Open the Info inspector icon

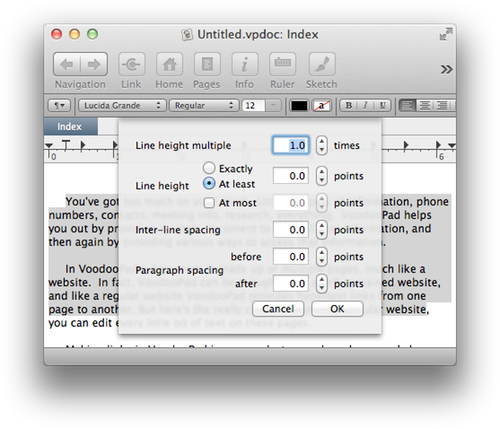tap(245, 64)
